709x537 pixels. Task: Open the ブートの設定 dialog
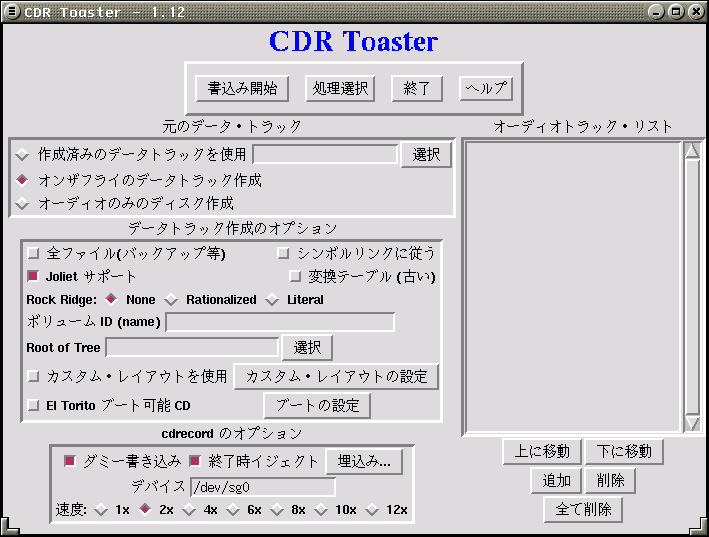(317, 405)
